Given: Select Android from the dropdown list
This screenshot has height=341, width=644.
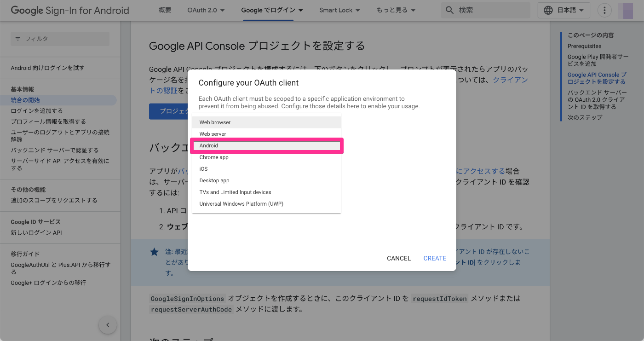Looking at the screenshot, I should [x=266, y=145].
